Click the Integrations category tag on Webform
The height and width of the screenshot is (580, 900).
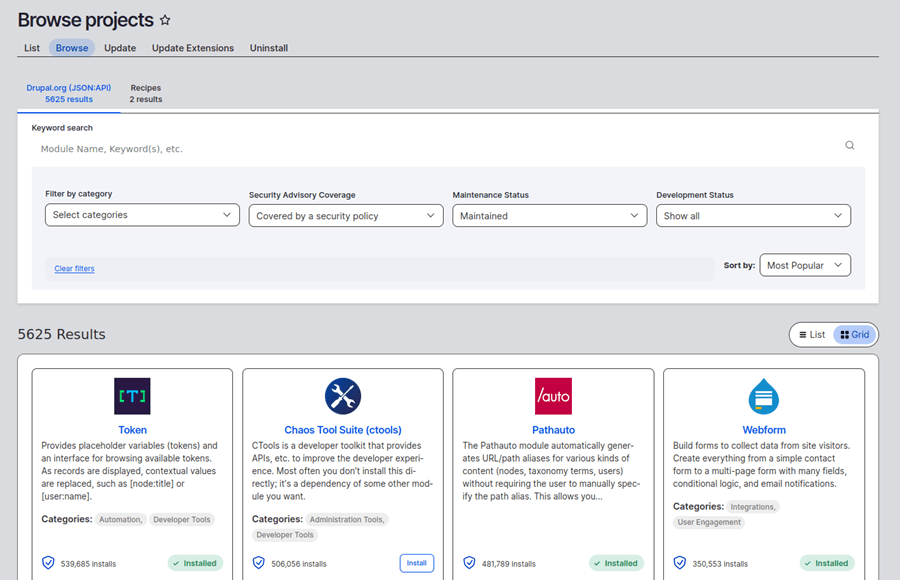pyautogui.click(x=753, y=507)
